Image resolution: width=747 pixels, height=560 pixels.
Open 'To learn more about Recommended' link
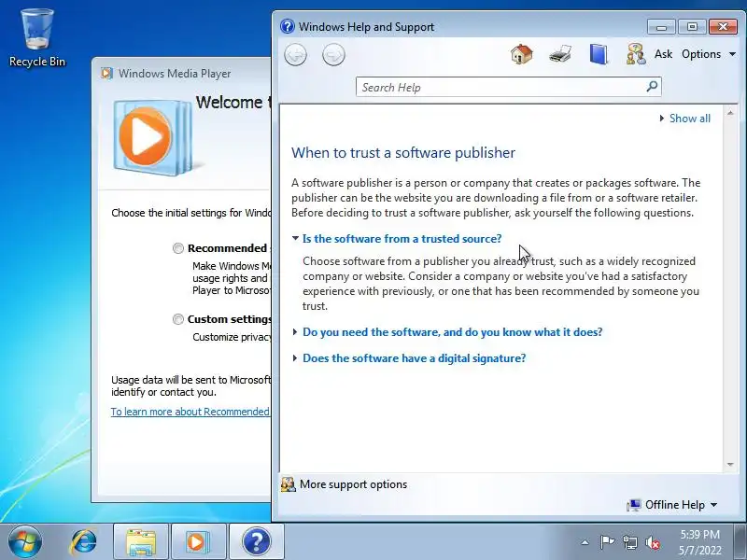[x=190, y=412]
